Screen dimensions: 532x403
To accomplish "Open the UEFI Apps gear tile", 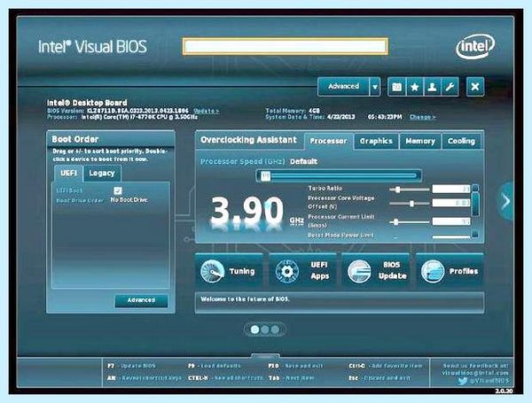I will point(302,271).
